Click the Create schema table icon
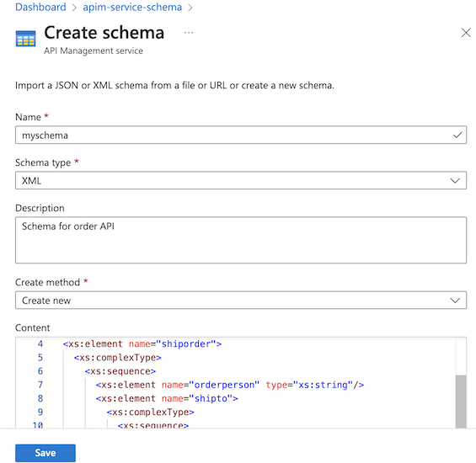Viewport: 476px width, 463px height. pyautogui.click(x=25, y=38)
